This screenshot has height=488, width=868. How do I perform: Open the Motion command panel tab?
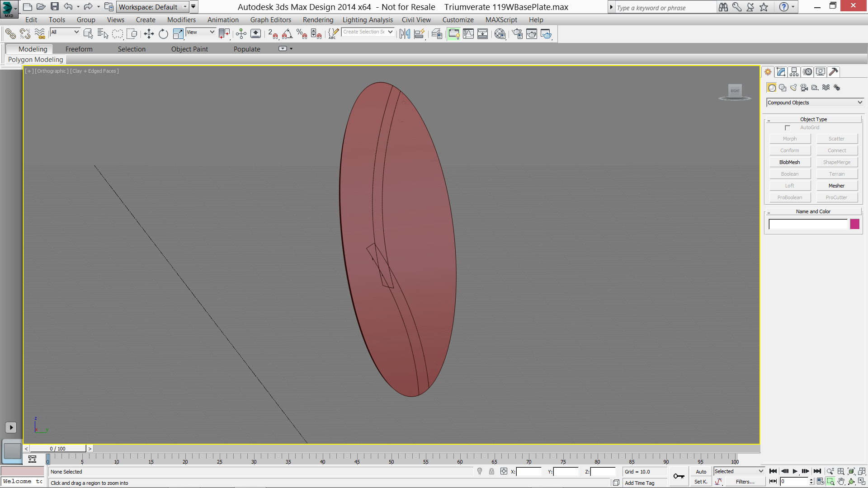pos(807,72)
